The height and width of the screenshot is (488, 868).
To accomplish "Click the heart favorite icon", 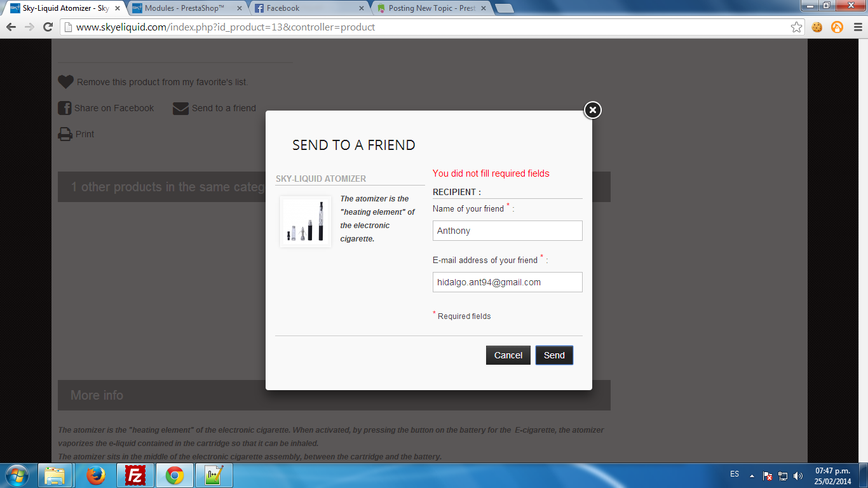I will click(66, 82).
